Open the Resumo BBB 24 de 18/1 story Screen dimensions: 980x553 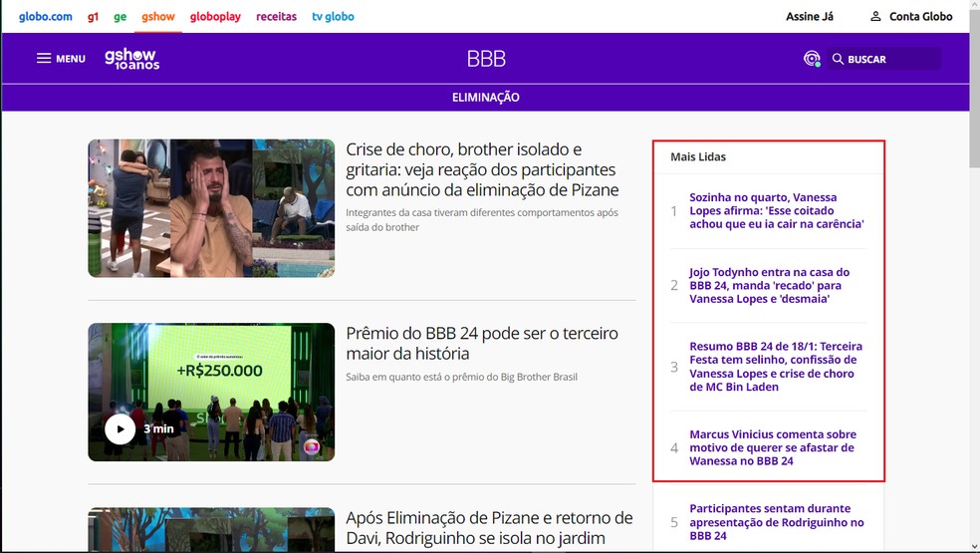776,367
